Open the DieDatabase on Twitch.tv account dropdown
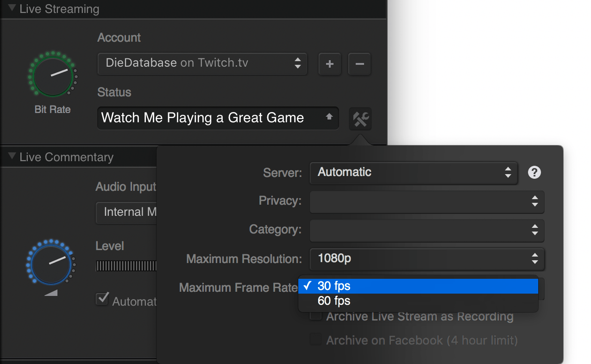The height and width of the screenshot is (364, 591). (202, 64)
